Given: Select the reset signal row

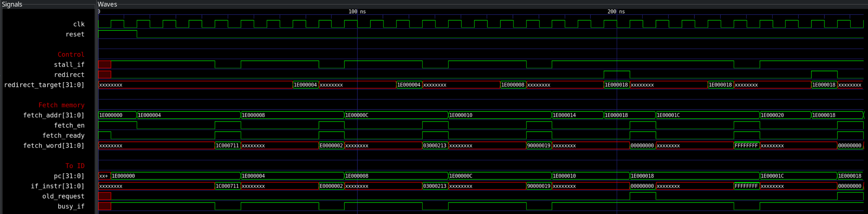Looking at the screenshot, I should pyautogui.click(x=75, y=34).
